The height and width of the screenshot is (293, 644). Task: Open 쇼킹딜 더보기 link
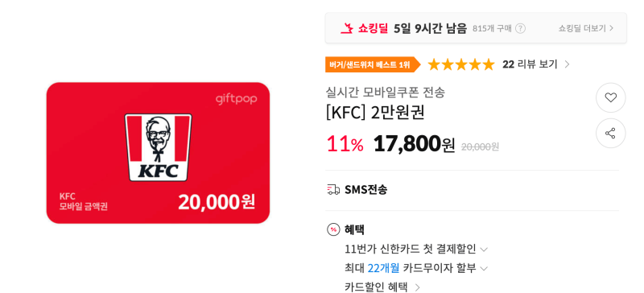pyautogui.click(x=586, y=28)
